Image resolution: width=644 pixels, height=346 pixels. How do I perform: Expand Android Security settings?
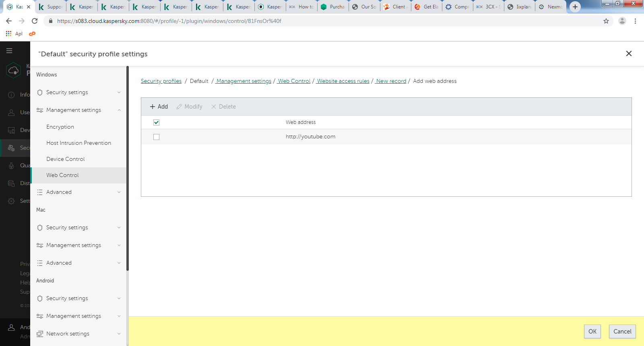coord(119,299)
